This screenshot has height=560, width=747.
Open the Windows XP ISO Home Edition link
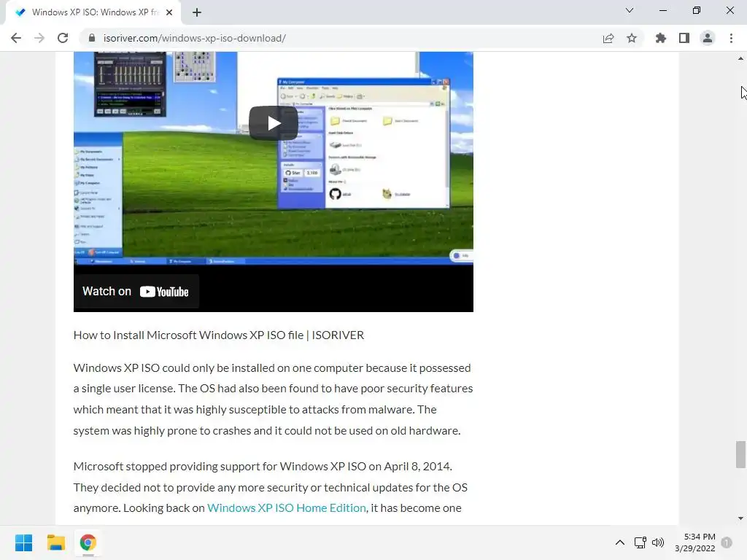coord(286,508)
